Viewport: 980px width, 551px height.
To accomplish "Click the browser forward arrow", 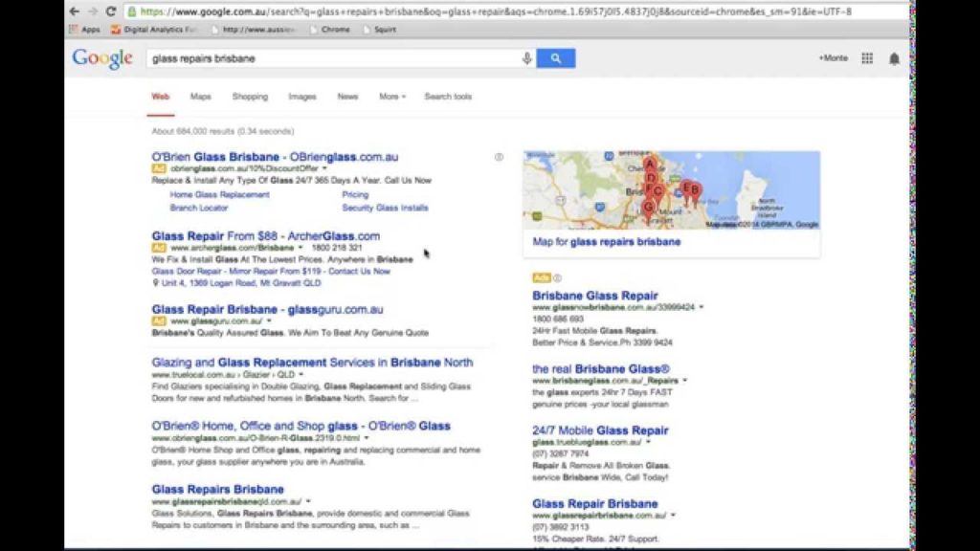I will tap(93, 11).
